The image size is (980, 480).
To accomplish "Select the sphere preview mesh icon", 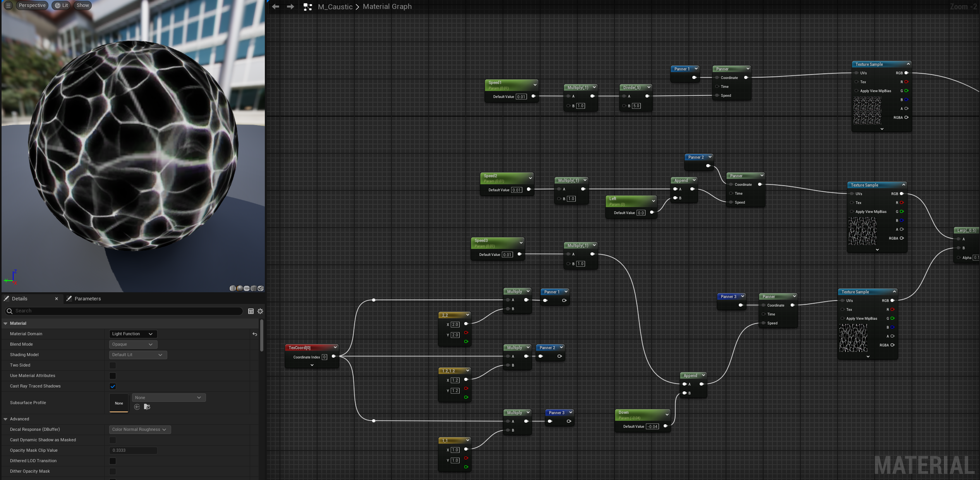I will 240,288.
